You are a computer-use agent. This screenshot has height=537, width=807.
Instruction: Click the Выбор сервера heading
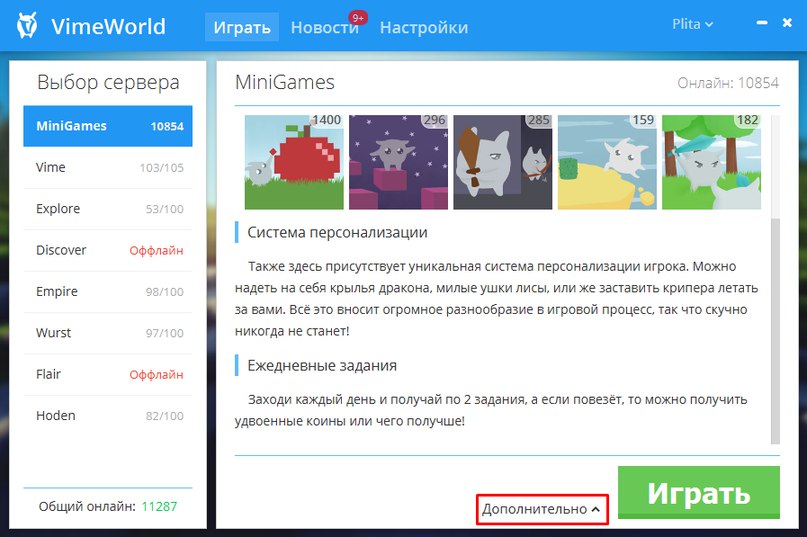(x=108, y=82)
